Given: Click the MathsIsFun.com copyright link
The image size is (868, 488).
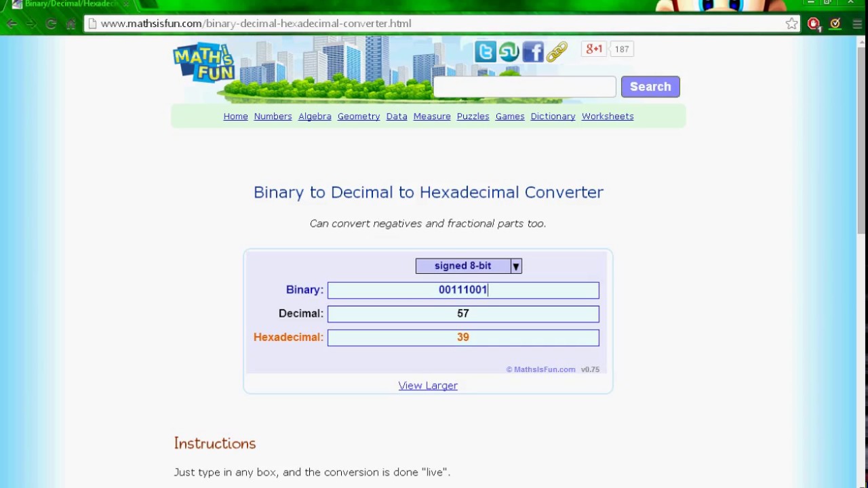Looking at the screenshot, I should pos(540,369).
